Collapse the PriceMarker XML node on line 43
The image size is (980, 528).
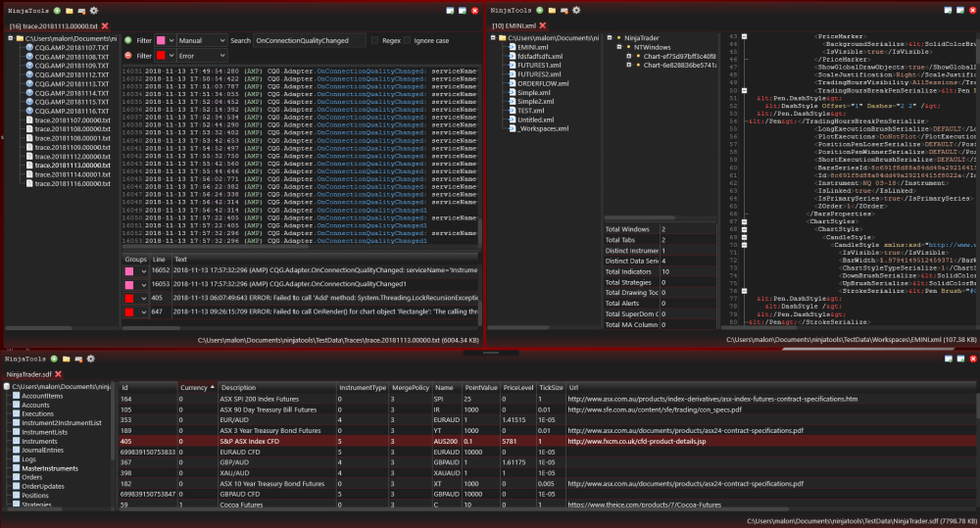click(744, 35)
